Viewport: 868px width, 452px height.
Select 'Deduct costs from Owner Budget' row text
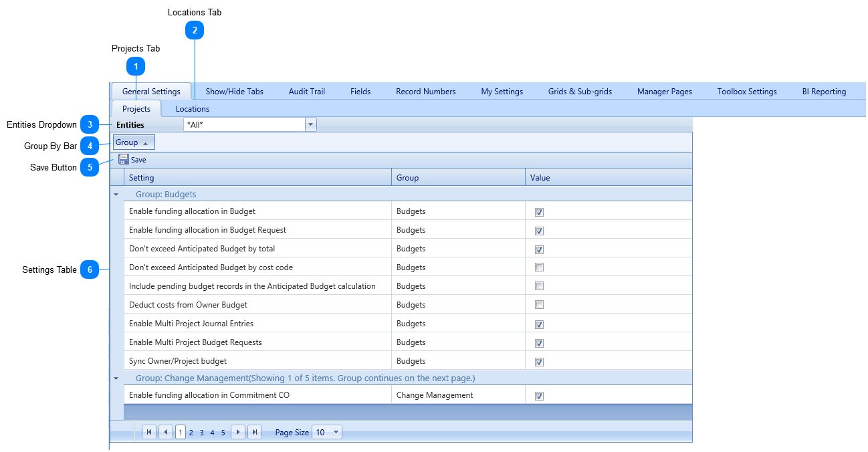(188, 305)
